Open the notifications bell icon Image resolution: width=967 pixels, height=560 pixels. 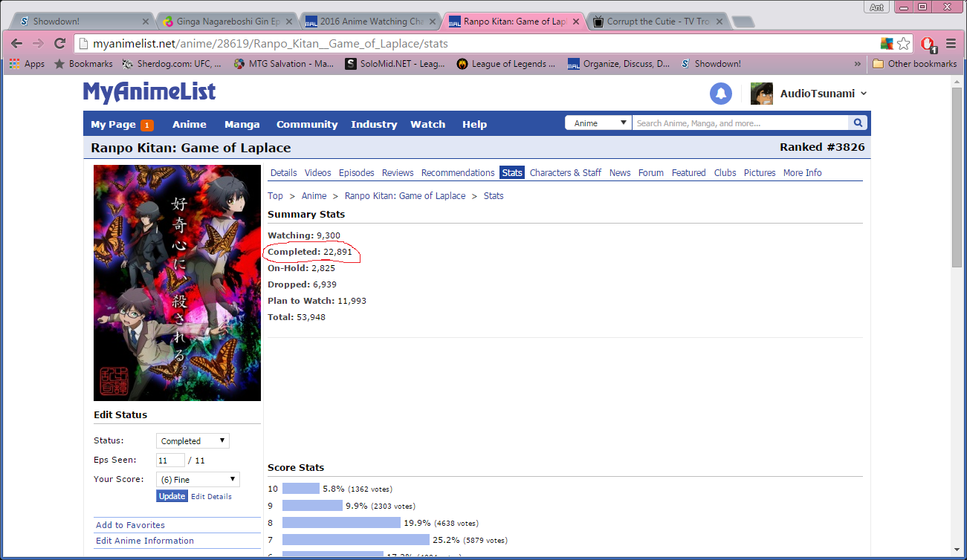point(721,94)
